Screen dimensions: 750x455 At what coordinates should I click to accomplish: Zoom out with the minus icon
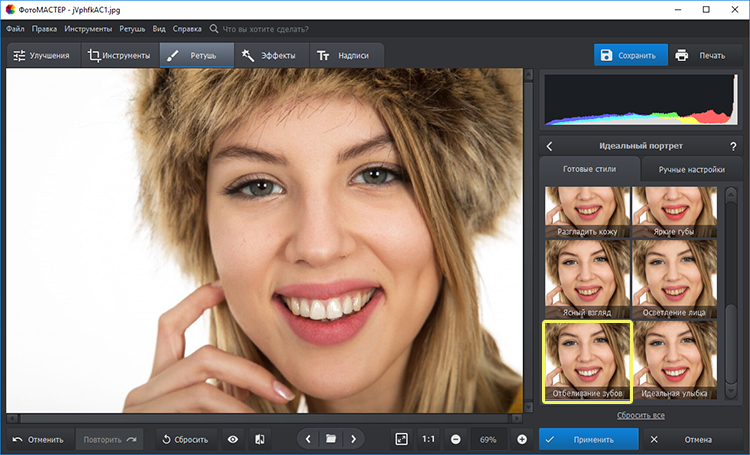455,439
